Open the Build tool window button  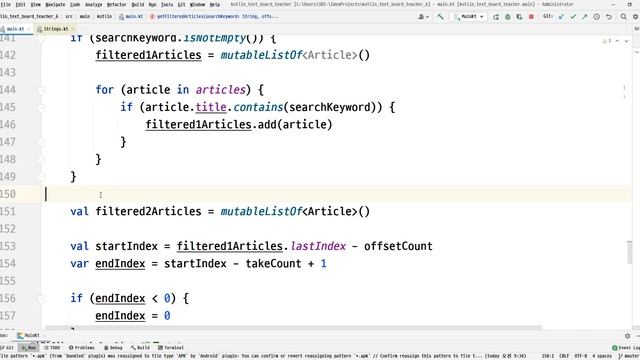140,348
